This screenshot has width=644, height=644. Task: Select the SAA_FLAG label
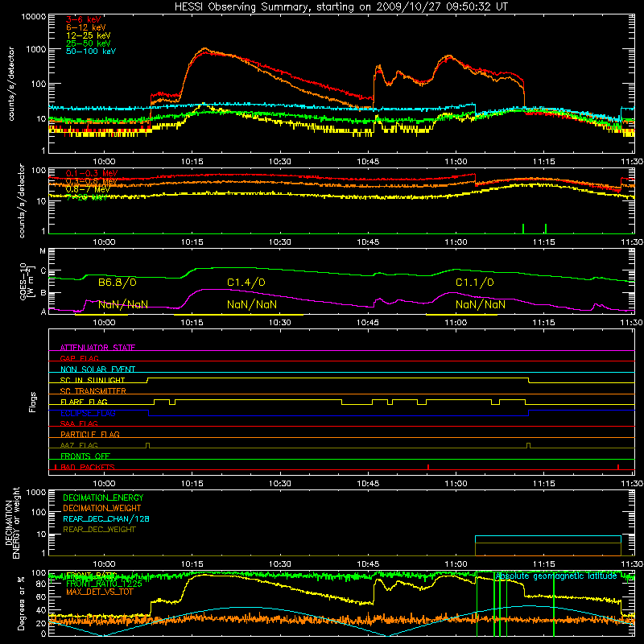[x=79, y=423]
